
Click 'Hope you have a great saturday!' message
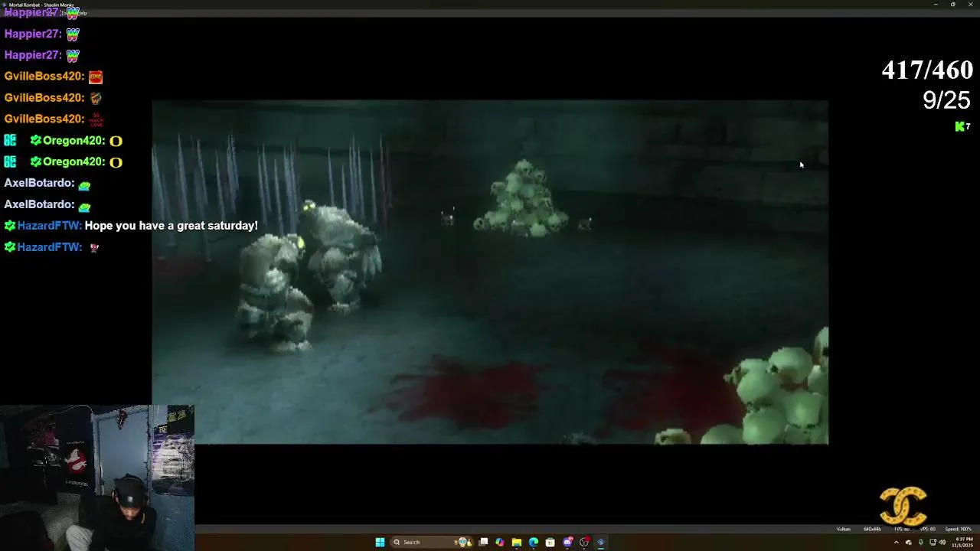171,226
